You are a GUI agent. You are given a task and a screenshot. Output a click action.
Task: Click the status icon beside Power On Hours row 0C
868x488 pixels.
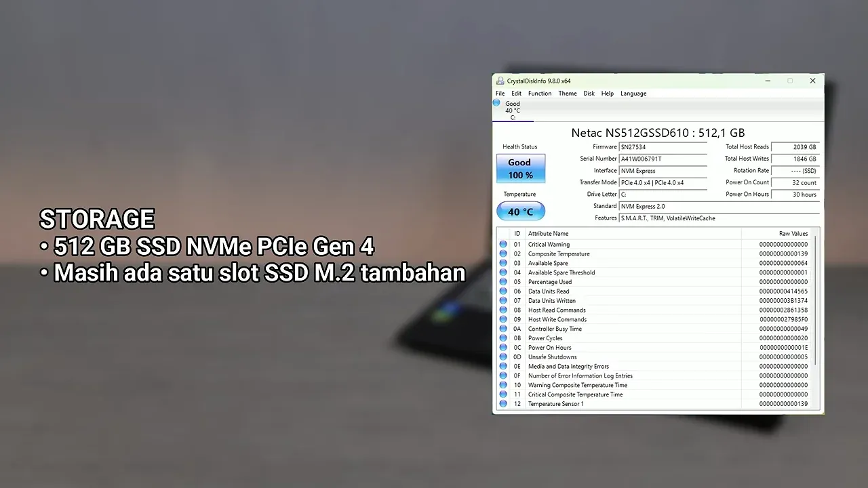503,348
